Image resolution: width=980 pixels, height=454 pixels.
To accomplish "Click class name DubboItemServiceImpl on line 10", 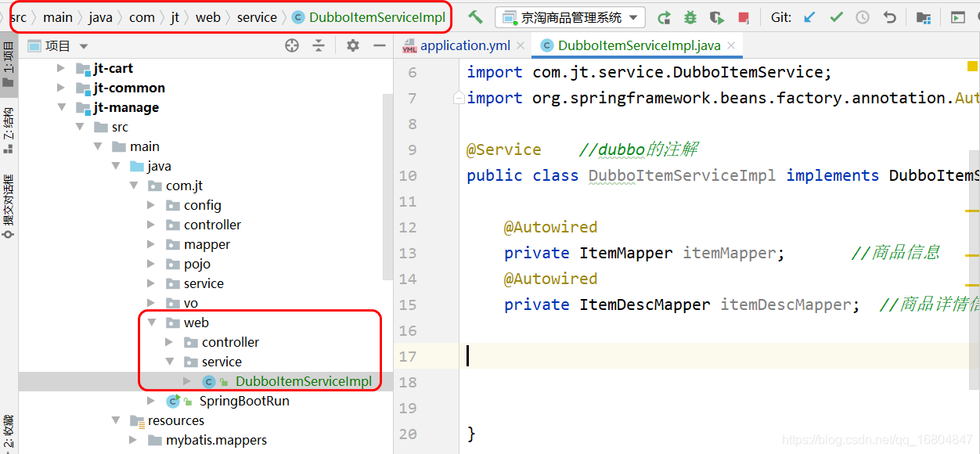I will tap(682, 175).
